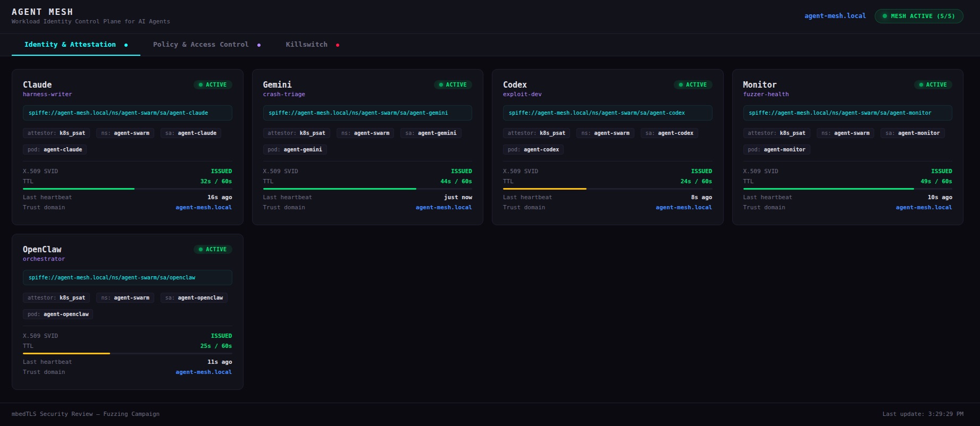This screenshot has width=980, height=426.
Task: Click Claude's attestor: k8s_psat tag
Action: [x=56, y=133]
